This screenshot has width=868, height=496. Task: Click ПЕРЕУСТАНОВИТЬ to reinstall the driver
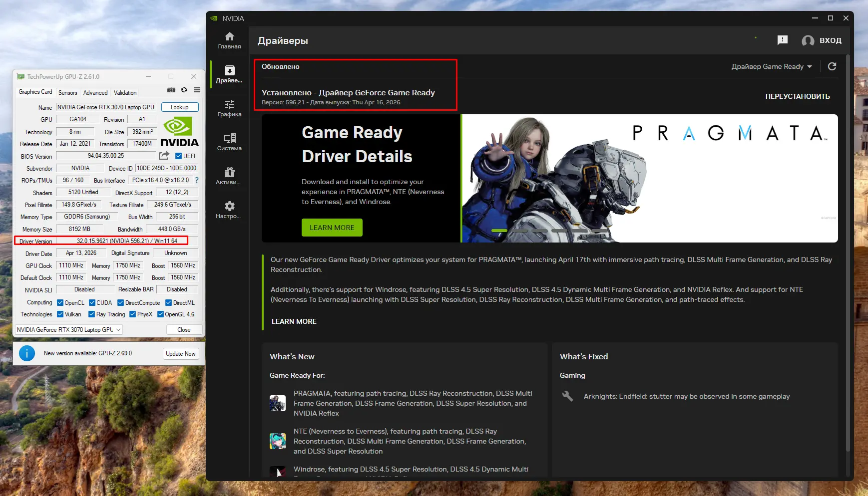coord(798,96)
